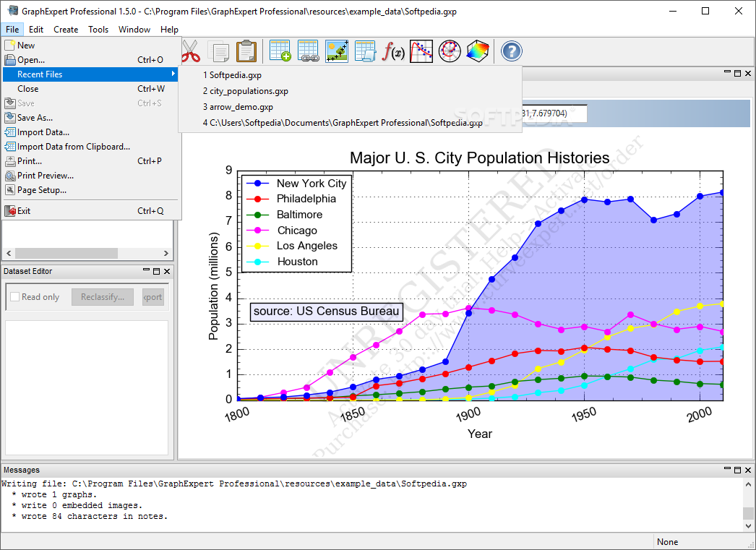The width and height of the screenshot is (756, 550).
Task: Click the Copy toolbar icon
Action: pos(218,51)
